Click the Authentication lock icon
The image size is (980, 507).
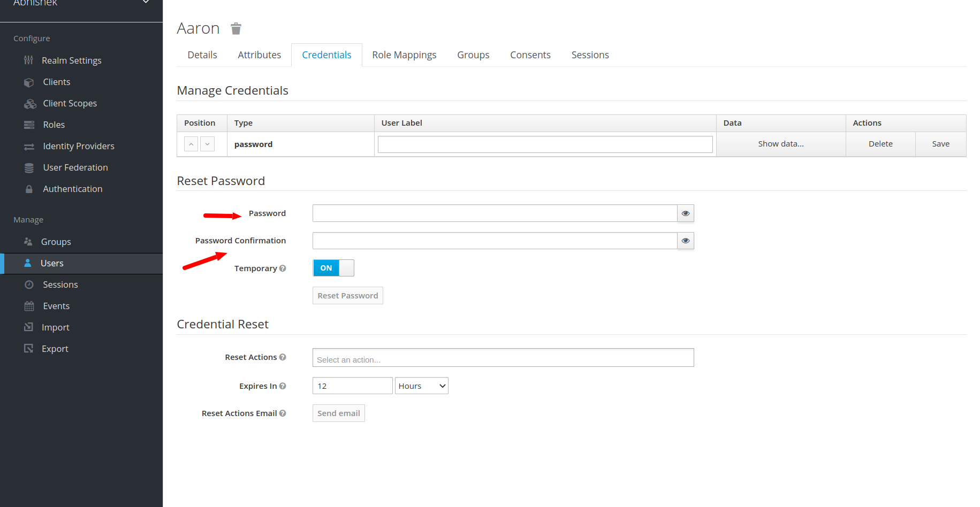(x=29, y=189)
